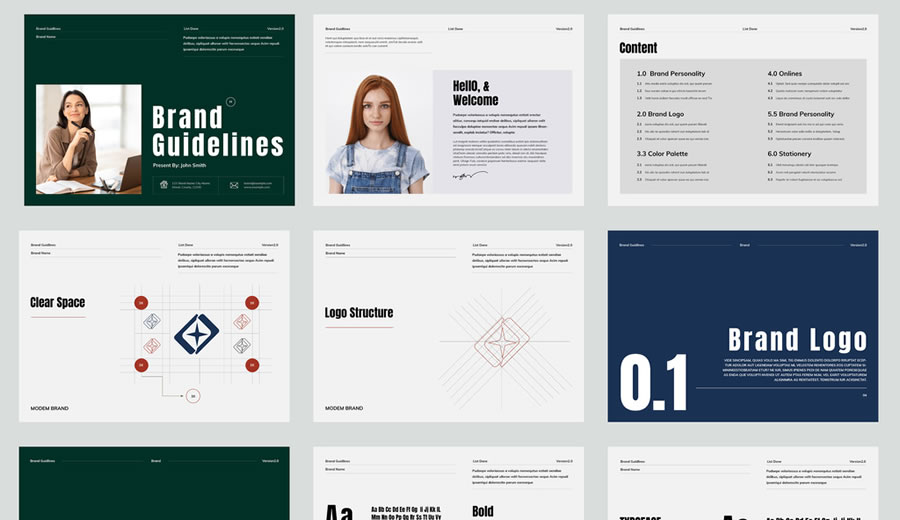Click the large '0.1' number on navy slide
Image resolution: width=900 pixels, height=520 pixels.
(x=653, y=382)
